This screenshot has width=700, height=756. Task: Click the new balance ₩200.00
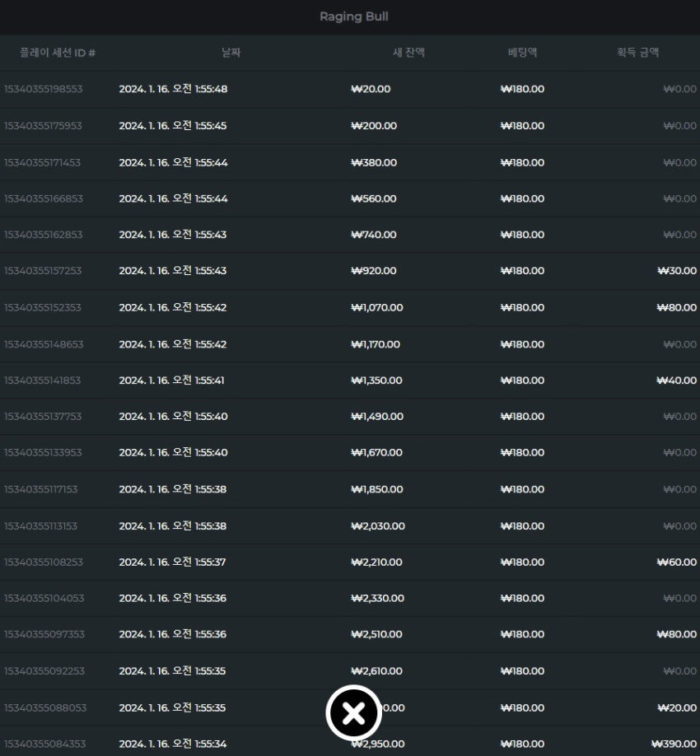click(374, 126)
